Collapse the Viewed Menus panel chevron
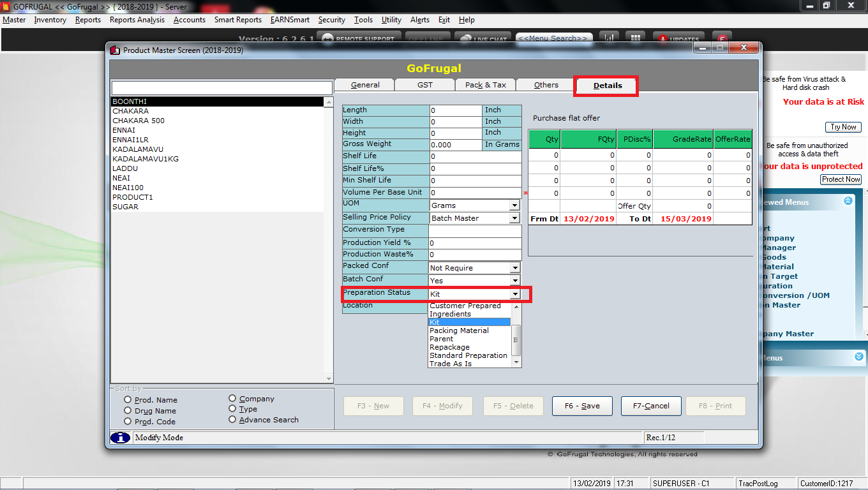 (848, 201)
